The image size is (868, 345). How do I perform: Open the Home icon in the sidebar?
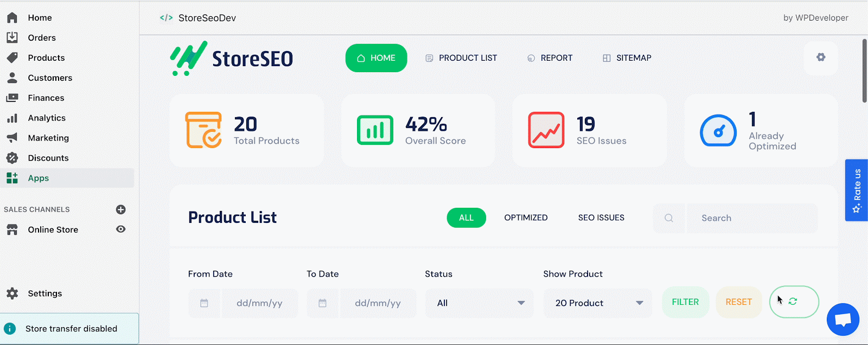point(12,18)
